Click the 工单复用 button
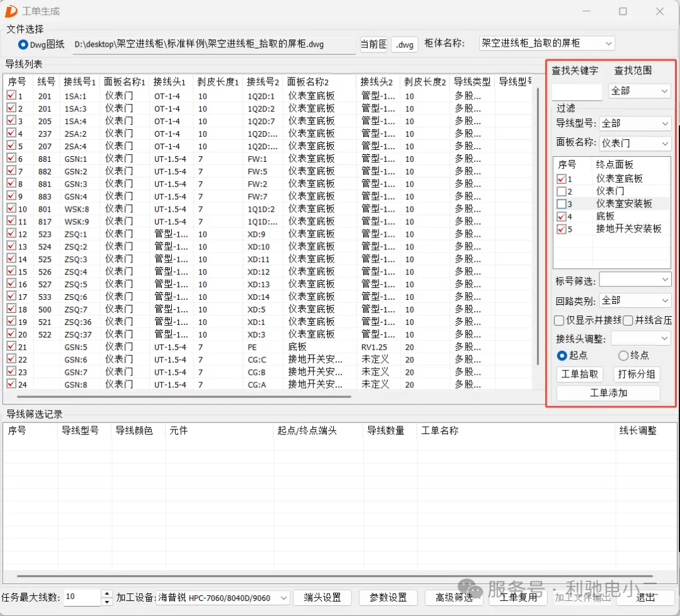680x616 pixels. point(518,597)
